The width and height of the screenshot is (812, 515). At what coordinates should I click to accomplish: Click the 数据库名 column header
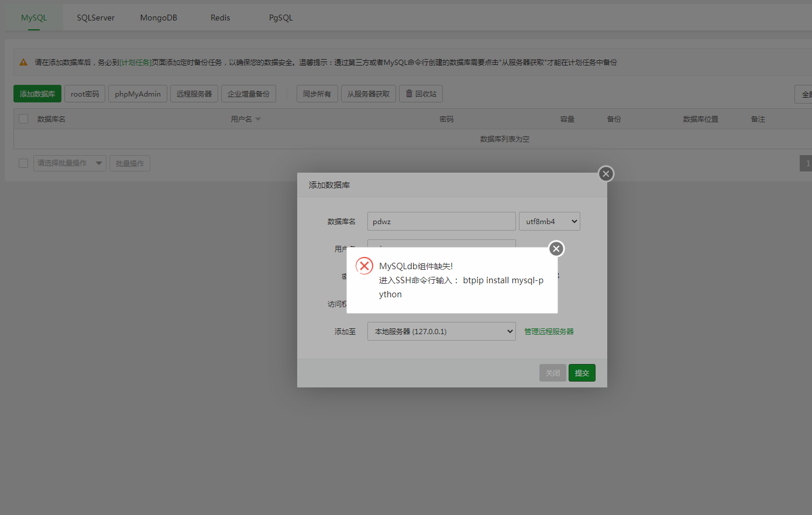pyautogui.click(x=51, y=119)
